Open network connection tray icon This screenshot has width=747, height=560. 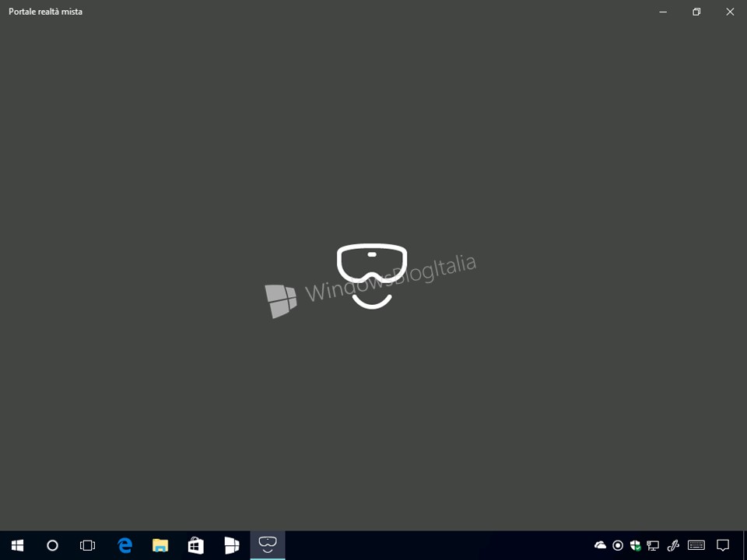click(x=653, y=545)
